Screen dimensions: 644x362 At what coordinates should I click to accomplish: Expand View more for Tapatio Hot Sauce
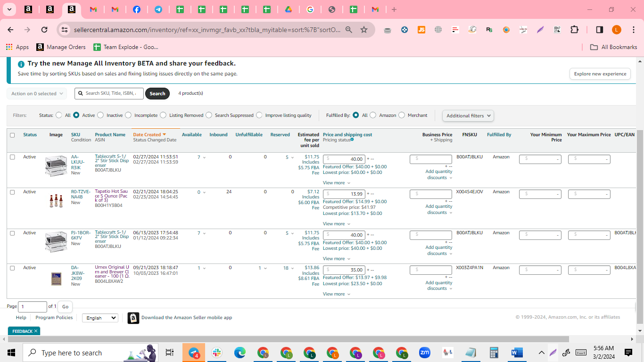pos(337,224)
